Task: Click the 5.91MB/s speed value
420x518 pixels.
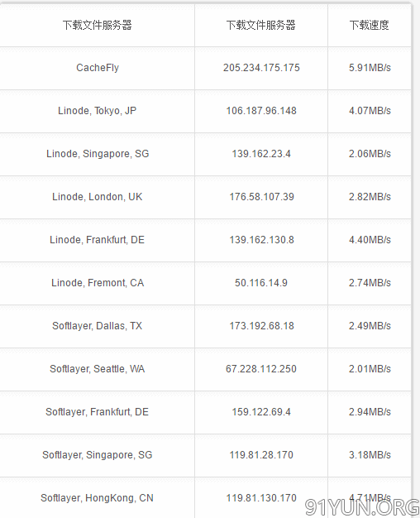Action: tap(370, 68)
